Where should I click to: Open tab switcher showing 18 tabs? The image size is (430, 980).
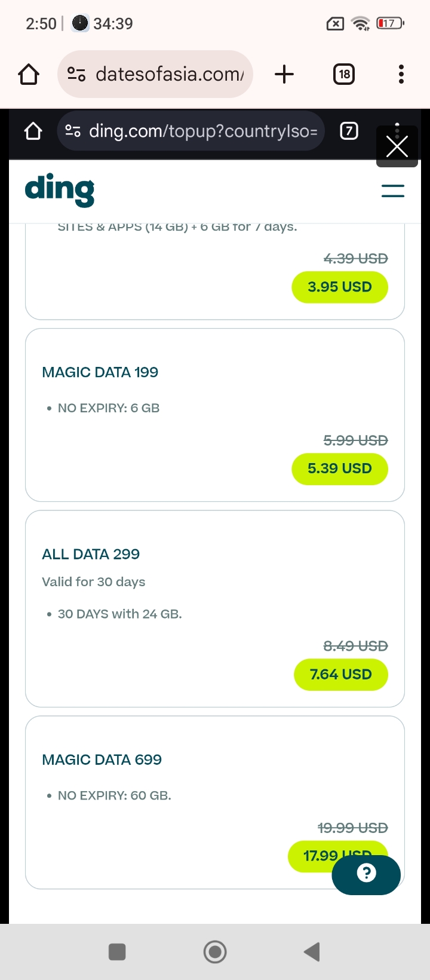coord(344,74)
